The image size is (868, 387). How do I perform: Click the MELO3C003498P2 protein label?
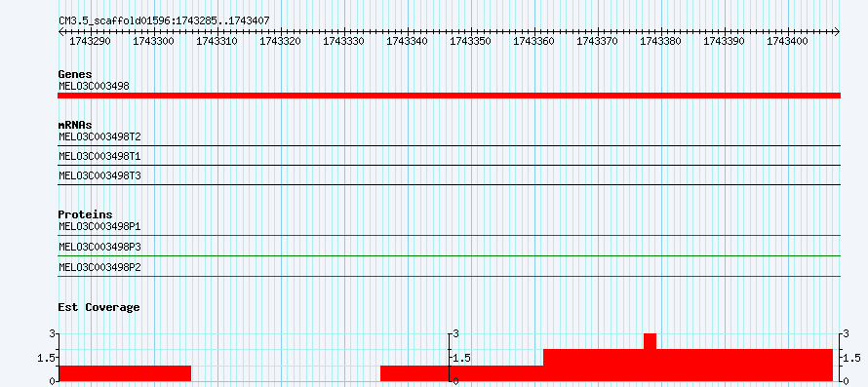pos(99,267)
